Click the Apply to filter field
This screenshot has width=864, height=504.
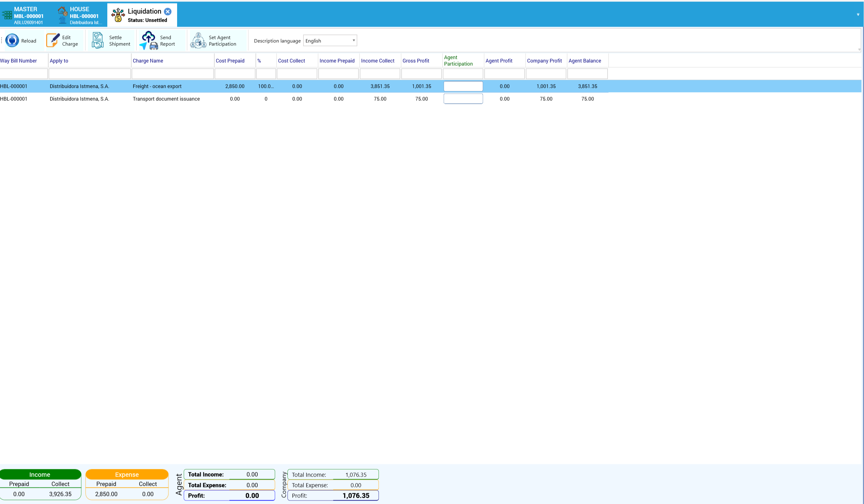tap(90, 74)
